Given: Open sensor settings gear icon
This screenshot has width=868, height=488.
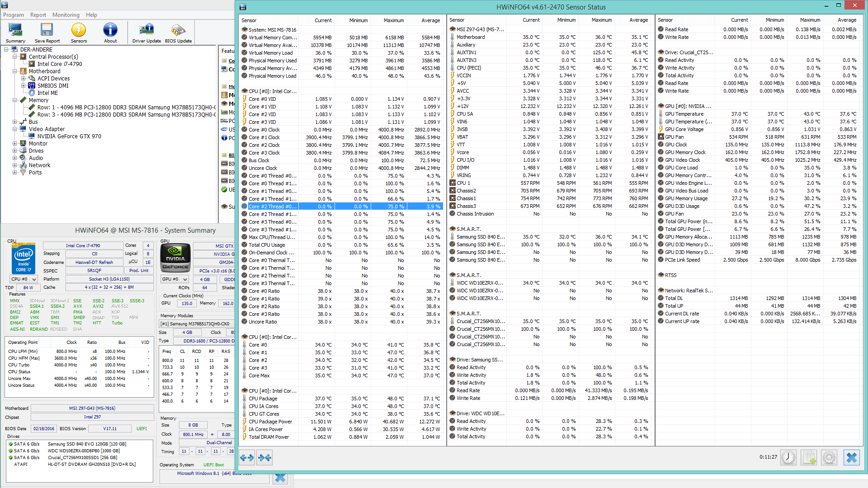Looking at the screenshot, I should pyautogui.click(x=829, y=457).
